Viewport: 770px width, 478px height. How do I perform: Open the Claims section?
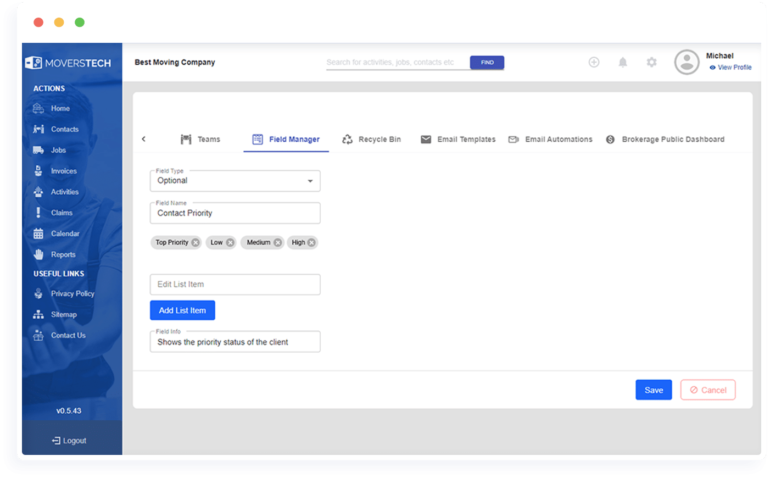click(x=61, y=213)
